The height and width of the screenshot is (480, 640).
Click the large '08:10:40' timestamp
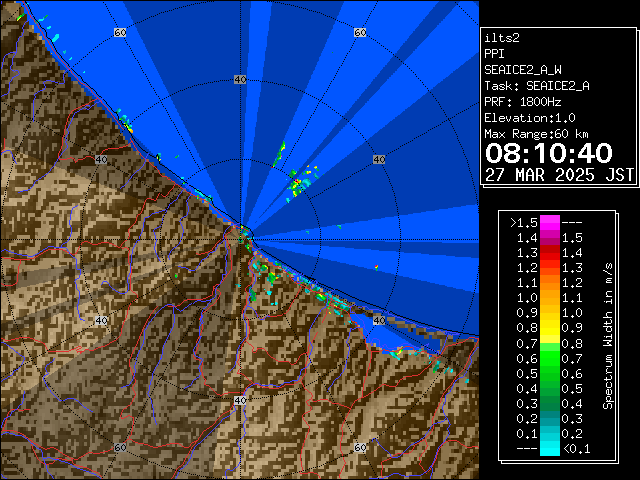(549, 153)
